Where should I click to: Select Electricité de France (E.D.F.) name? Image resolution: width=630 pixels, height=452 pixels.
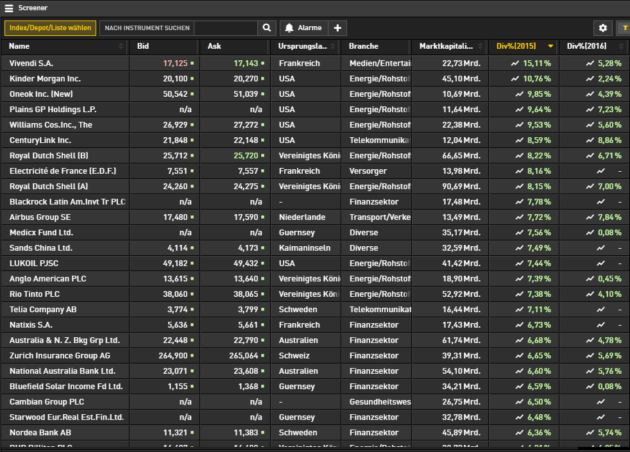pyautogui.click(x=63, y=171)
